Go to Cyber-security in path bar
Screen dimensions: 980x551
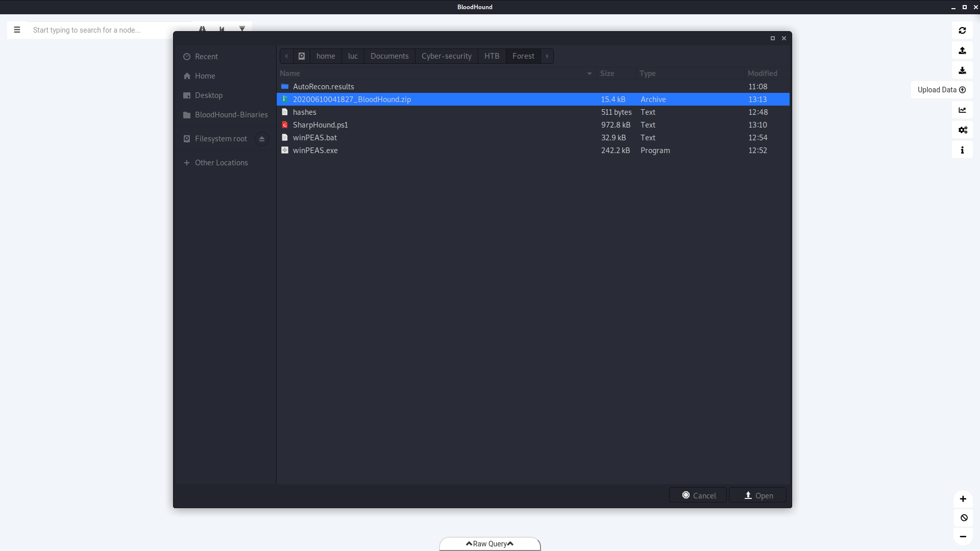[x=447, y=56]
